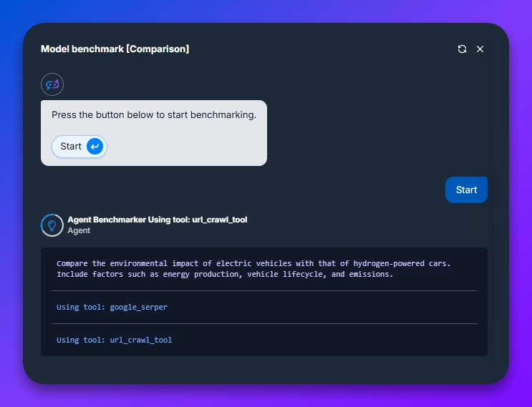This screenshot has width=532, height=407.
Task: Click the 'Agent' role label
Action: (79, 231)
